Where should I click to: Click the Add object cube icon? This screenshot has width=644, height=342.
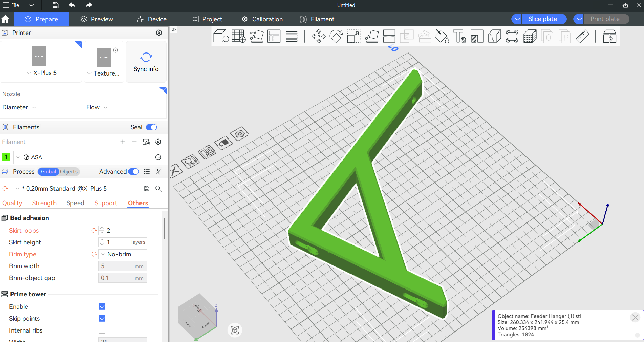pos(221,36)
